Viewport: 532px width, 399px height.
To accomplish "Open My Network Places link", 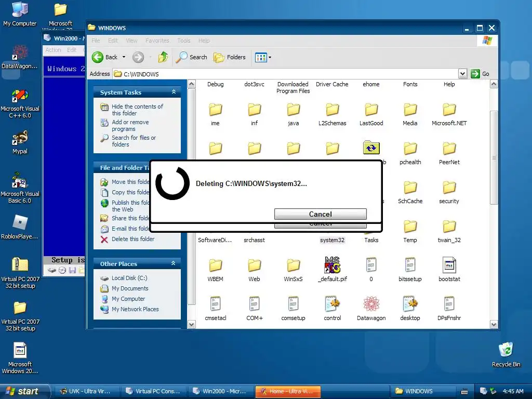I will 135,309.
